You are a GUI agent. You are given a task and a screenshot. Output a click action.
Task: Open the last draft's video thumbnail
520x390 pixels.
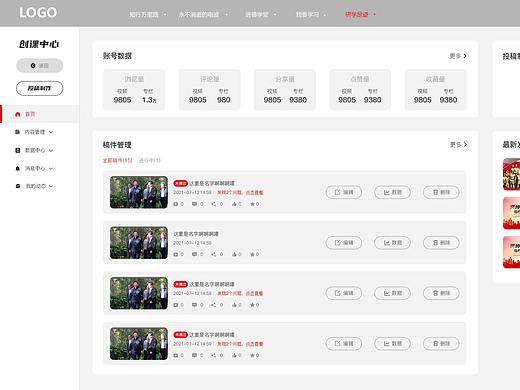pyautogui.click(x=139, y=344)
